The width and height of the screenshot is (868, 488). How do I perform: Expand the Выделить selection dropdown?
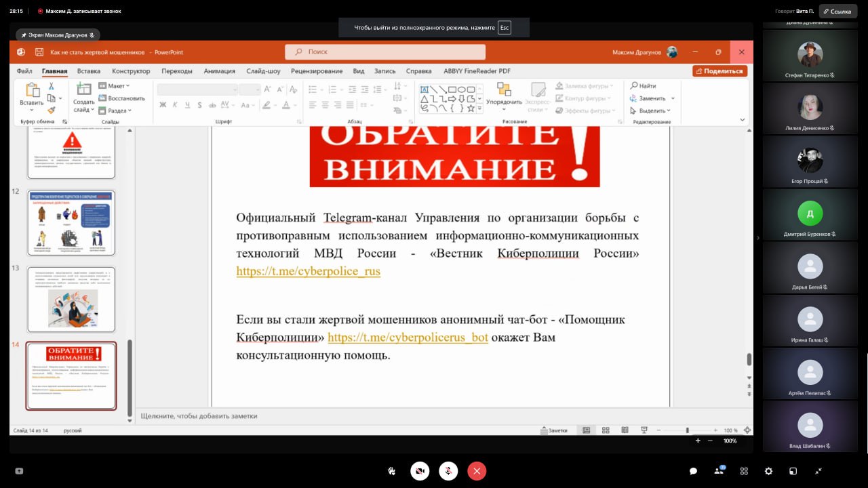[x=651, y=110]
